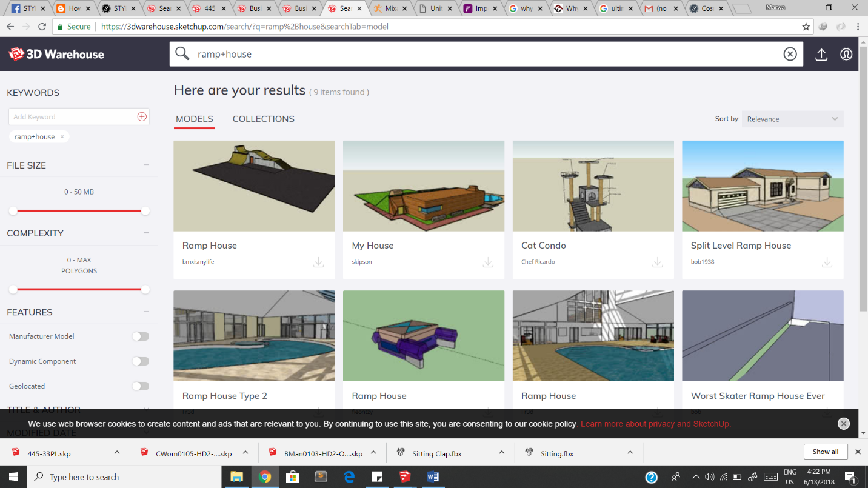Open Word from the taskbar
Viewport: 868px width, 488px height.
click(x=433, y=476)
